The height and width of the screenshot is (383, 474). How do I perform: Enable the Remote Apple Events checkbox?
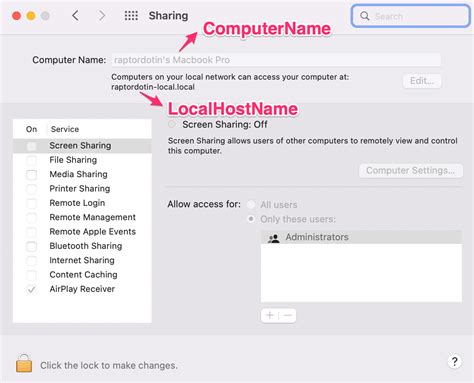pos(32,232)
